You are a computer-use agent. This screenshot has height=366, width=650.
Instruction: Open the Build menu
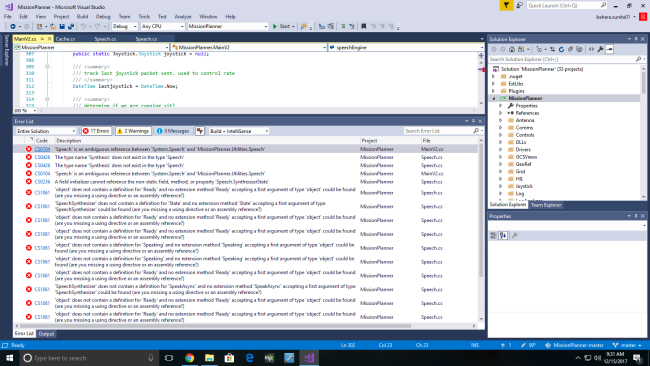[x=82, y=17]
